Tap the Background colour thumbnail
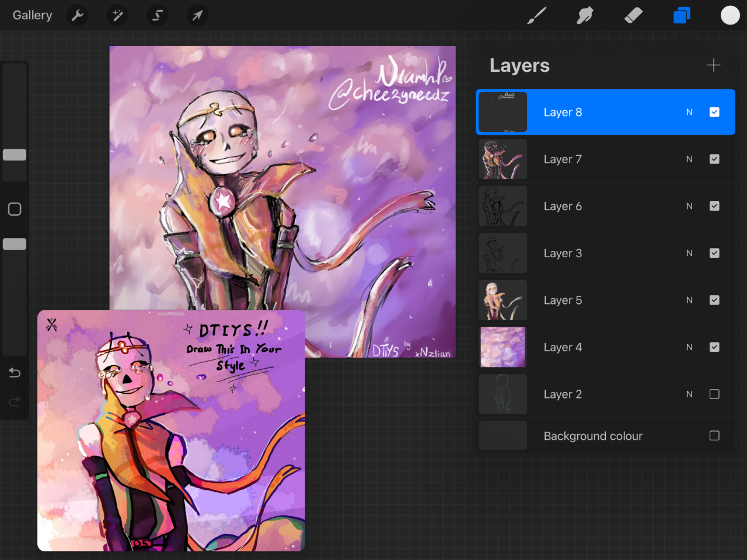Viewport: 747px width, 560px height. coord(502,436)
